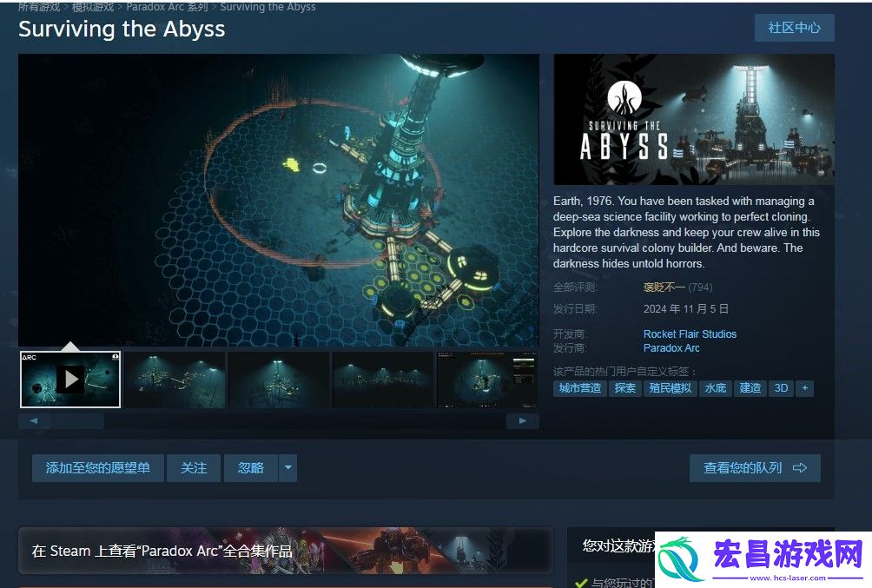
Task: Open the Surviving the Abyss breadcrumb
Action: pyautogui.click(x=268, y=7)
